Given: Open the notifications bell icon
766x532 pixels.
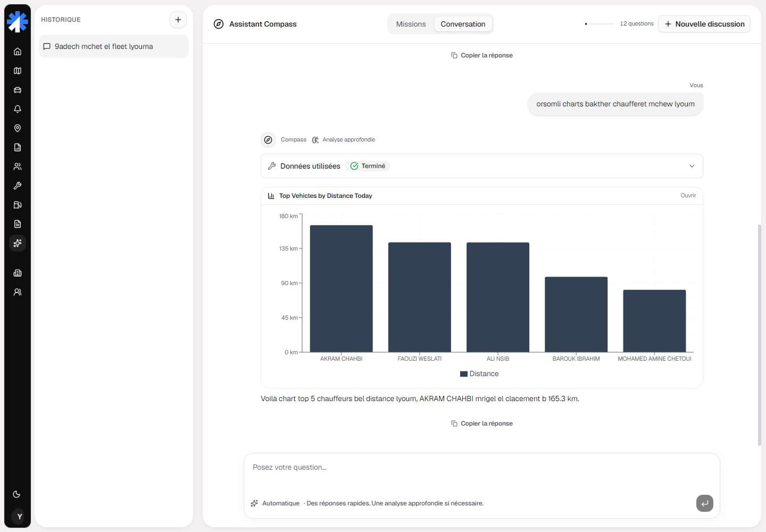Looking at the screenshot, I should click(18, 109).
